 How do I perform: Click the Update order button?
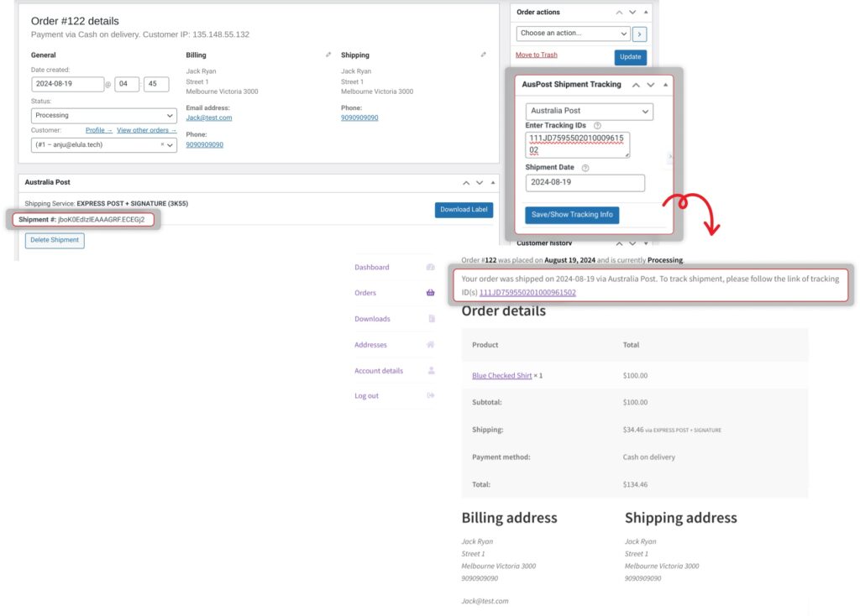630,57
